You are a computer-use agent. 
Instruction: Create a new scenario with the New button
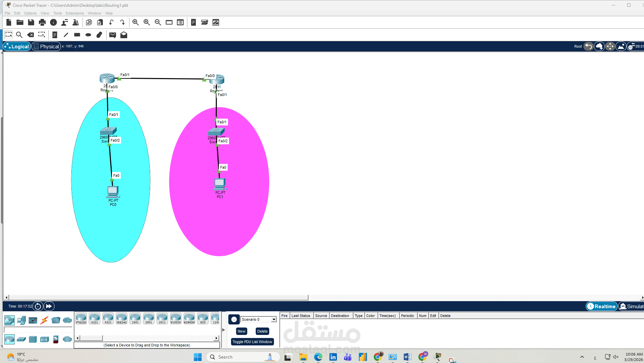(241, 331)
